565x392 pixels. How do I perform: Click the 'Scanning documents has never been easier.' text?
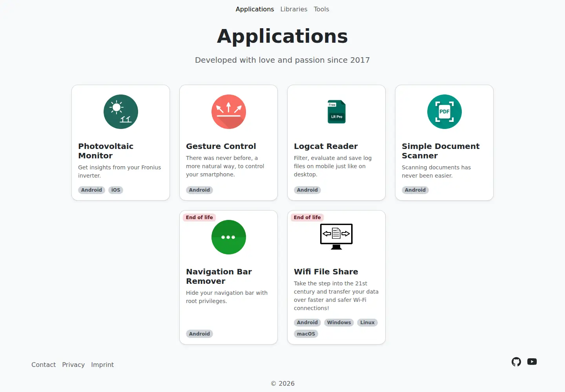pos(436,171)
